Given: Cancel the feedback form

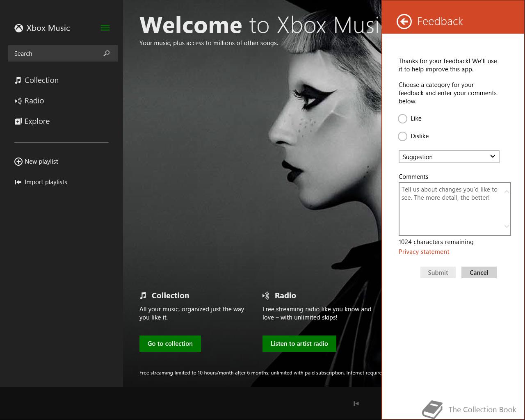Looking at the screenshot, I should [x=479, y=272].
